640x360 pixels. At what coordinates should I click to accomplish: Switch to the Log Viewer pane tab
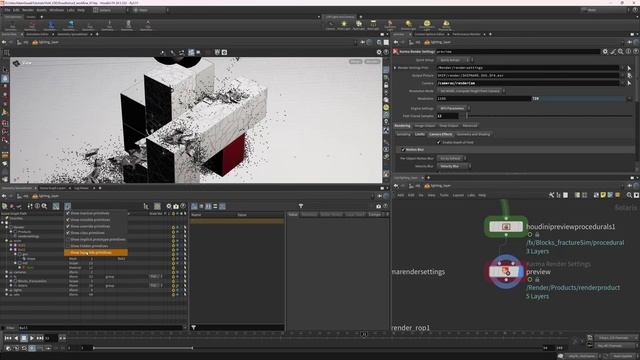coord(81,188)
